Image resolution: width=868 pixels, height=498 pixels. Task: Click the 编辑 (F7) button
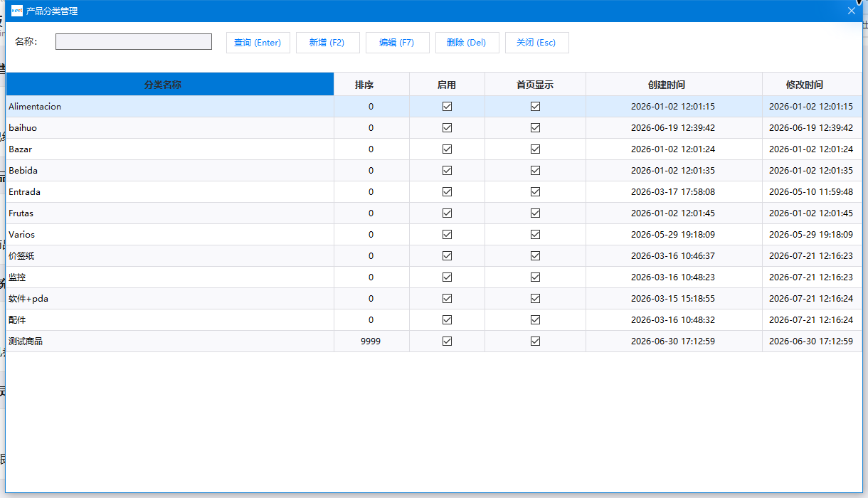[398, 43]
